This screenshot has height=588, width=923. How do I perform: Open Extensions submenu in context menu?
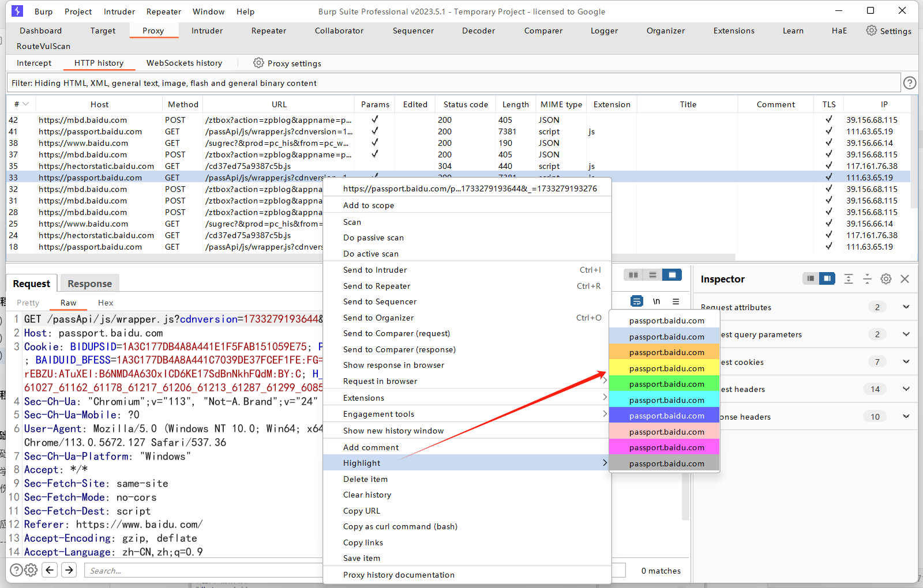(467, 398)
